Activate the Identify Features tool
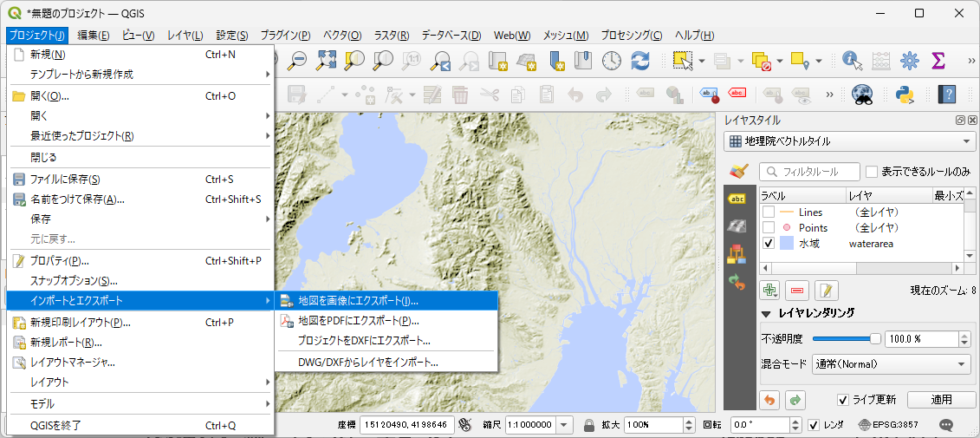This screenshot has width=980, height=438. [852, 60]
